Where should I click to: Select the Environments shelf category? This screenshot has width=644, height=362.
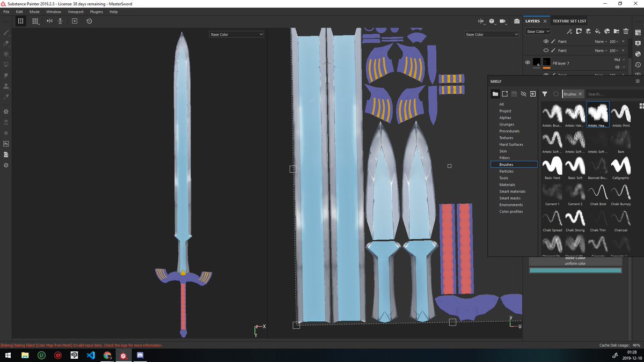511,205
